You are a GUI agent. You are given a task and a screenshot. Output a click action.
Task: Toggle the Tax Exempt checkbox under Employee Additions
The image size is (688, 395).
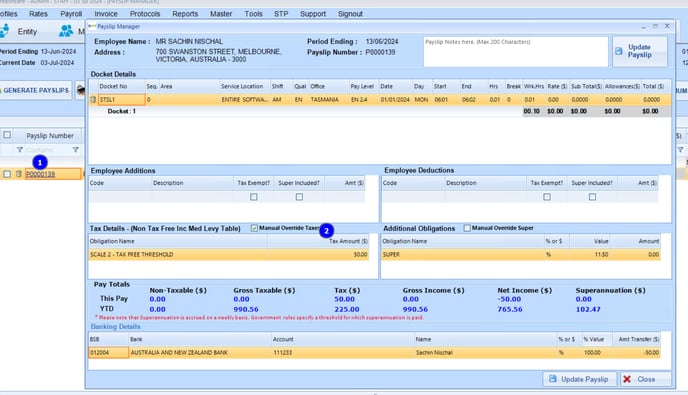(x=254, y=197)
